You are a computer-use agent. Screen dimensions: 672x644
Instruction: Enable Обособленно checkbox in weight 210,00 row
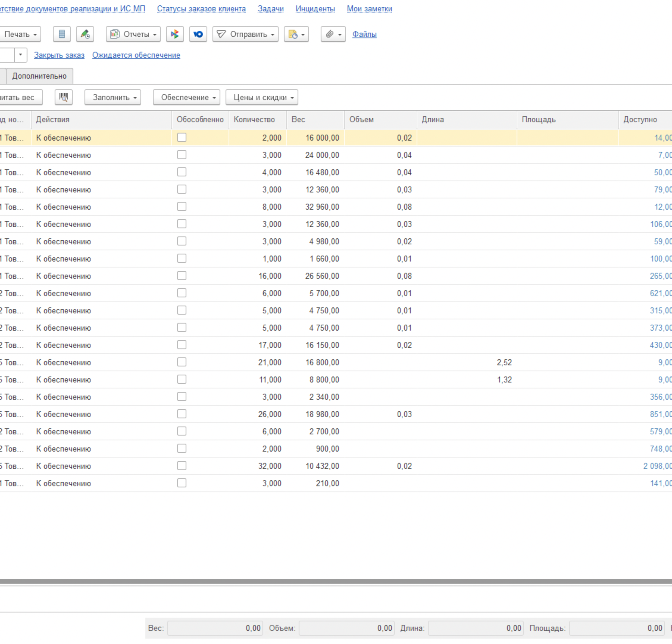click(182, 483)
